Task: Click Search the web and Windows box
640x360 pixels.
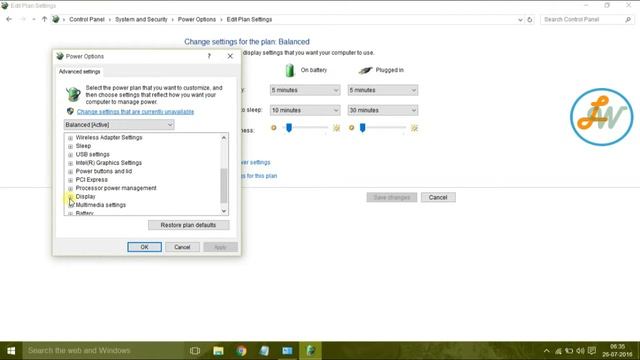Action: click(x=102, y=351)
